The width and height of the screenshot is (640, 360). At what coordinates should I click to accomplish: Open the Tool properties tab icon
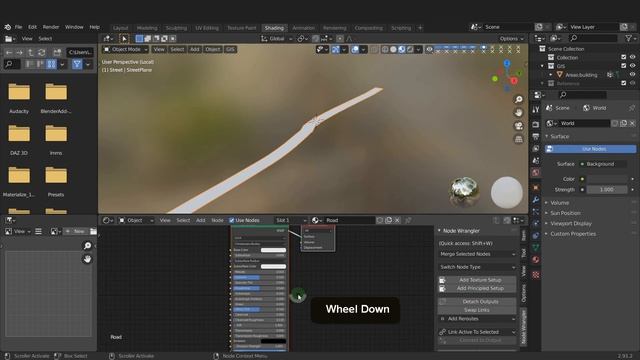(x=536, y=110)
